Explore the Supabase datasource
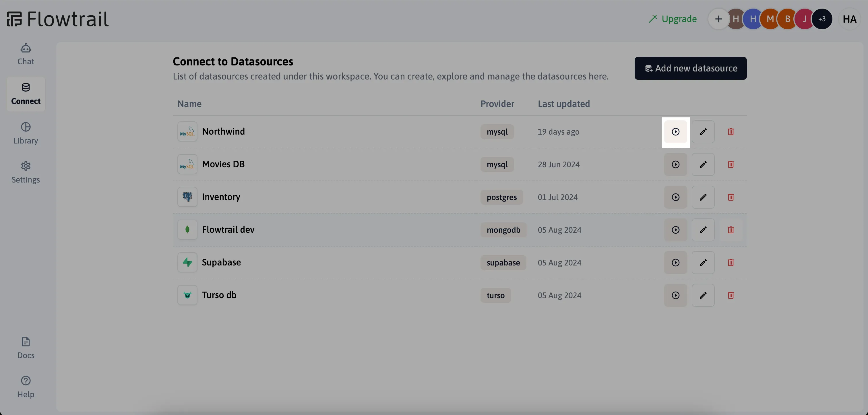Image resolution: width=868 pixels, height=415 pixels. pos(675,262)
